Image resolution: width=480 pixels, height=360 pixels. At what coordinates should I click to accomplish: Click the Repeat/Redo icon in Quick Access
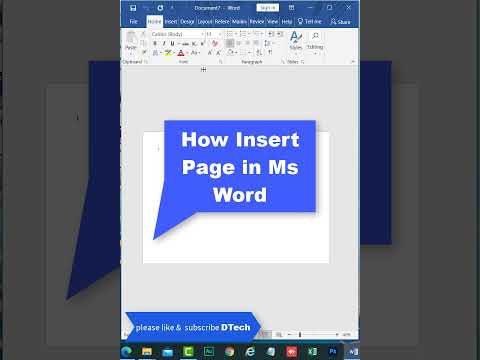(x=160, y=8)
